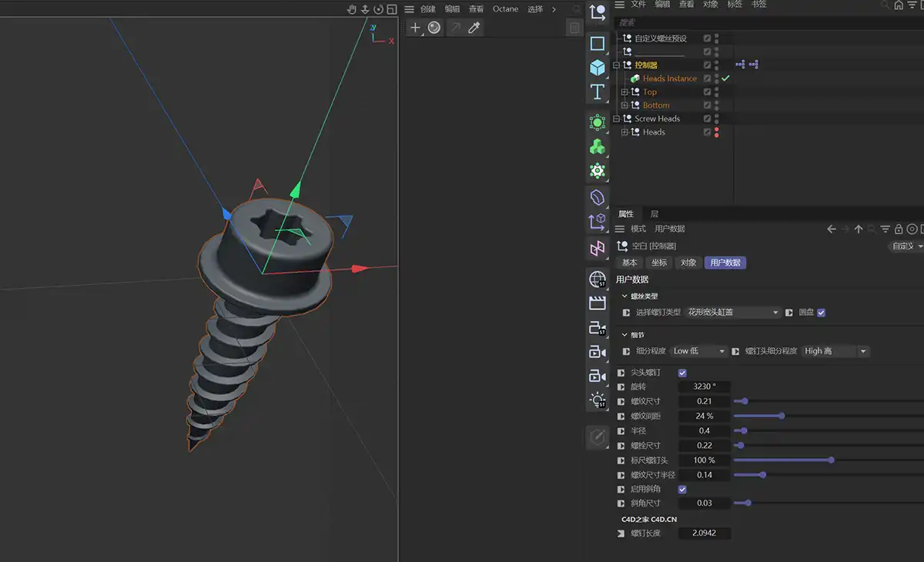Click the lock icon in attributes panel
The image size is (924, 562).
pos(899,229)
